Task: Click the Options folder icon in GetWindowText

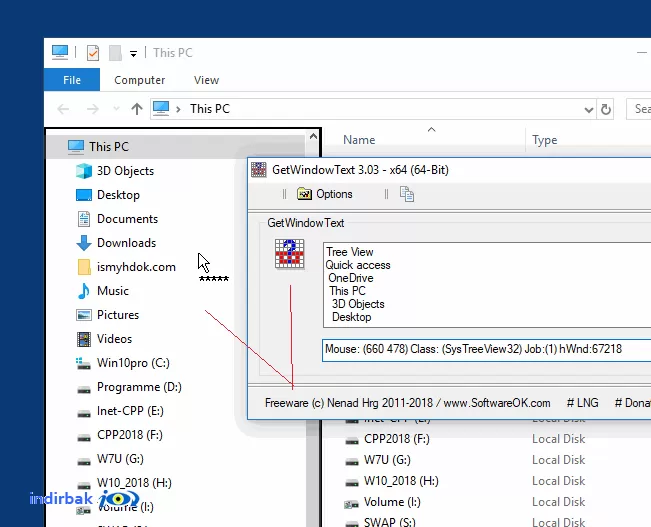Action: [304, 194]
